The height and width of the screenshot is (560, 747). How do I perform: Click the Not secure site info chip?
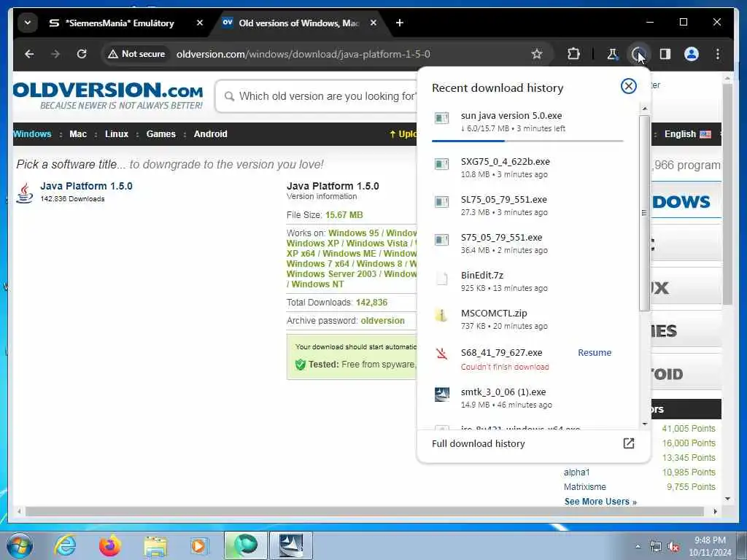(136, 54)
